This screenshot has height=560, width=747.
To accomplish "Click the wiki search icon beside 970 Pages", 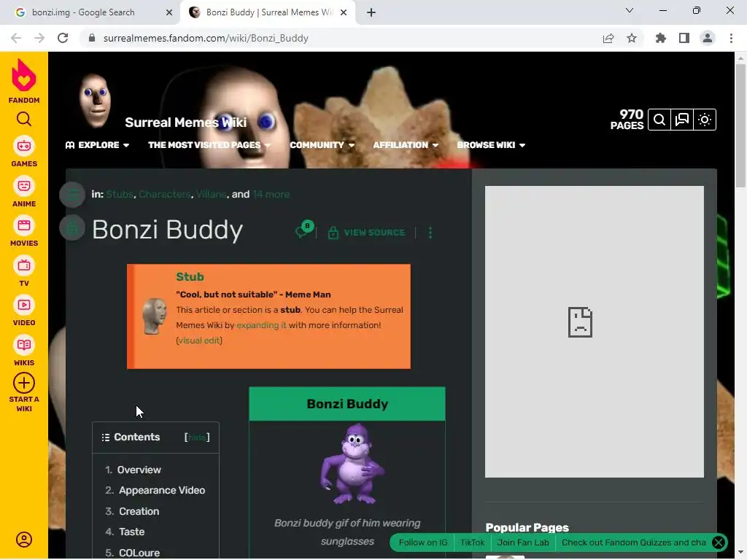I will coord(659,120).
